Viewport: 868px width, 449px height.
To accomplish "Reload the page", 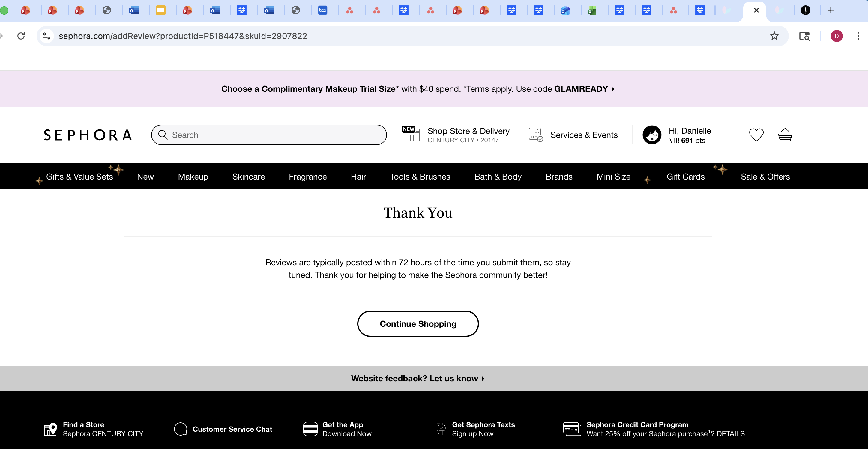I will click(x=21, y=36).
